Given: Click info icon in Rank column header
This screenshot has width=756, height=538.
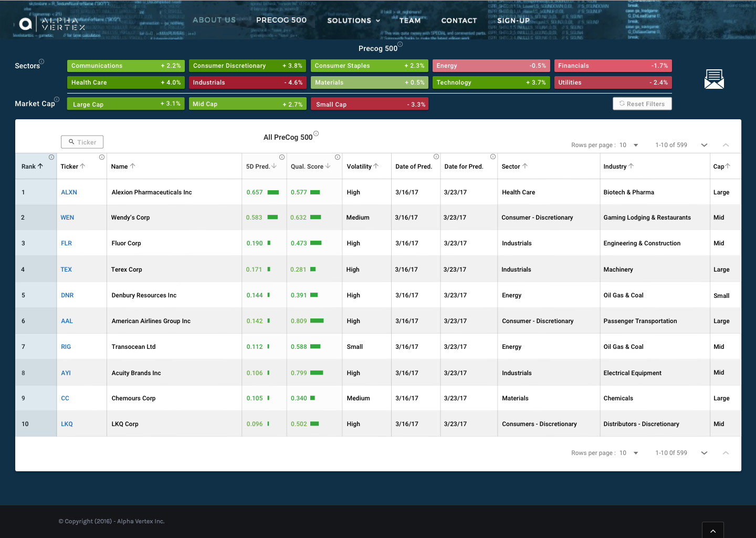Looking at the screenshot, I should [51, 157].
